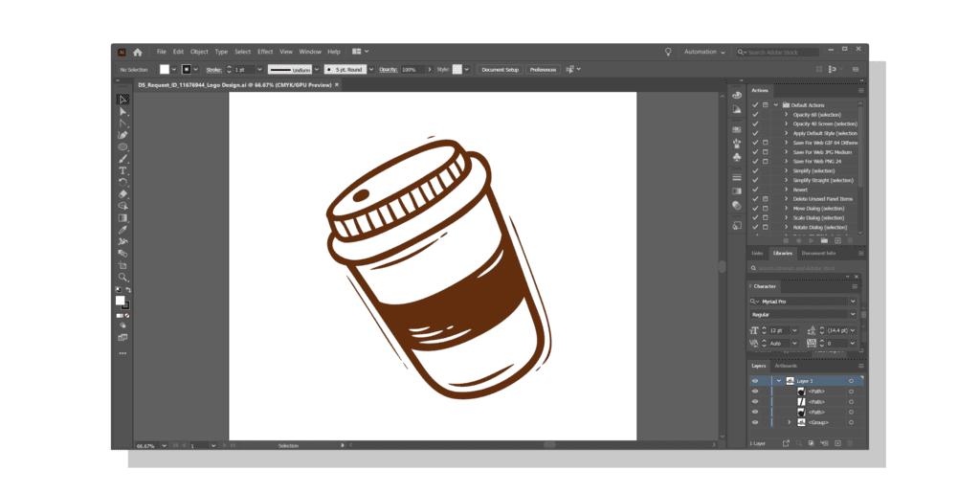
Task: Open the Symbols panel icon in the dock
Action: pos(737,157)
